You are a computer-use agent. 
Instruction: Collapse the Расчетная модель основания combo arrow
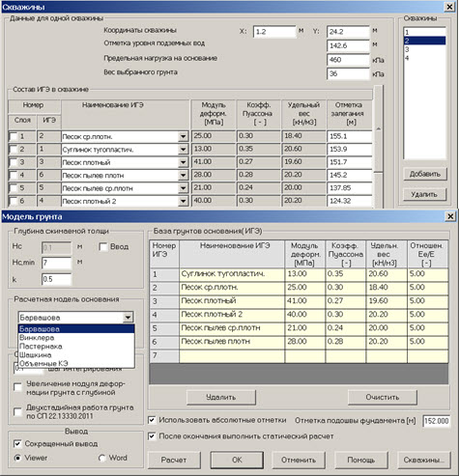[x=128, y=318]
